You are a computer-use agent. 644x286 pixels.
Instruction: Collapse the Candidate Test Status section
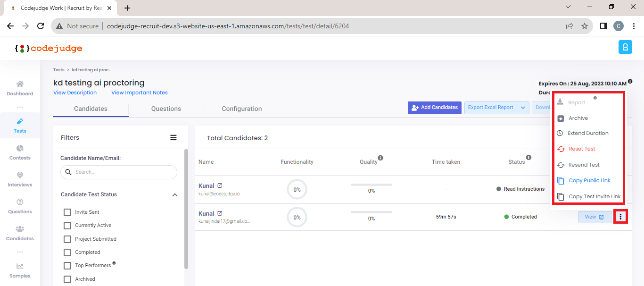(175, 194)
